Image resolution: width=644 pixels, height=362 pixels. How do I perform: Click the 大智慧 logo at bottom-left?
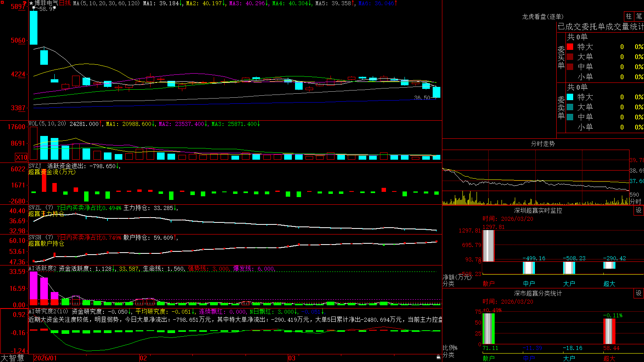coord(12,358)
